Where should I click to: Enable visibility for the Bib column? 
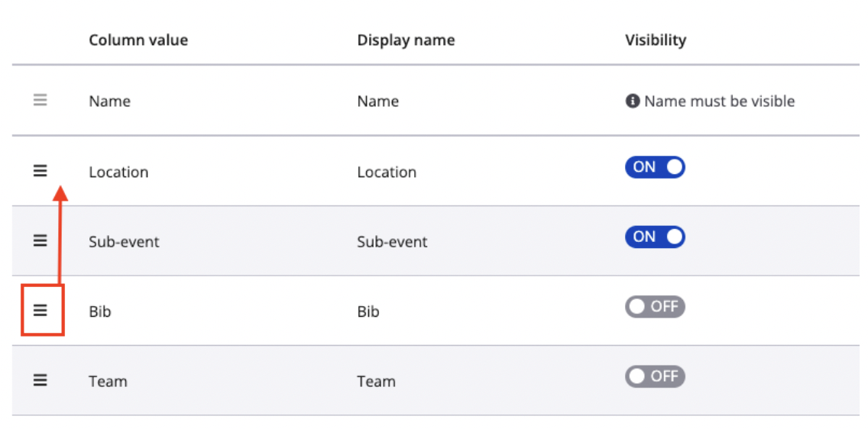click(x=655, y=307)
